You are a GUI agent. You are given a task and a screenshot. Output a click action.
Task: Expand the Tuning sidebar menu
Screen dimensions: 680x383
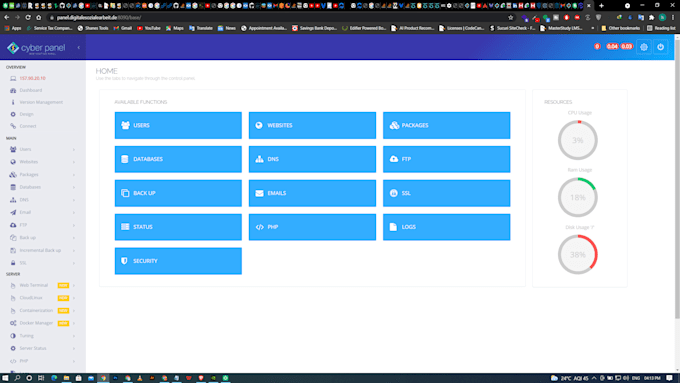(x=42, y=336)
